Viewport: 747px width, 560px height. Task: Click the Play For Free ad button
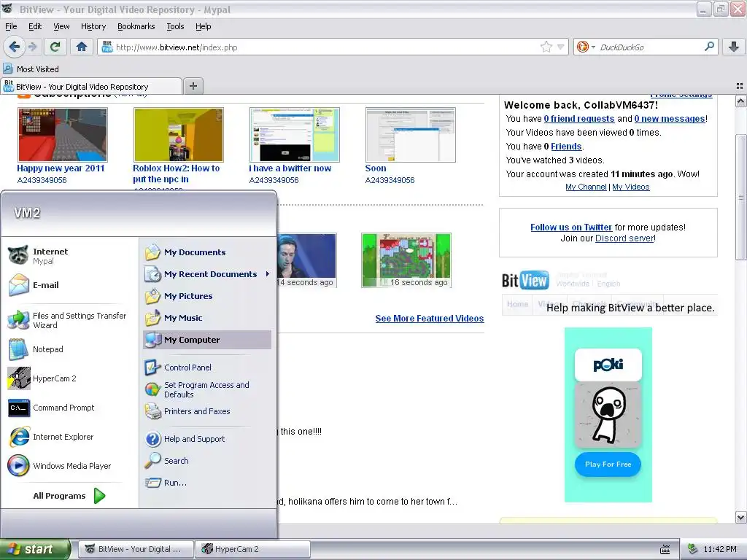(608, 464)
